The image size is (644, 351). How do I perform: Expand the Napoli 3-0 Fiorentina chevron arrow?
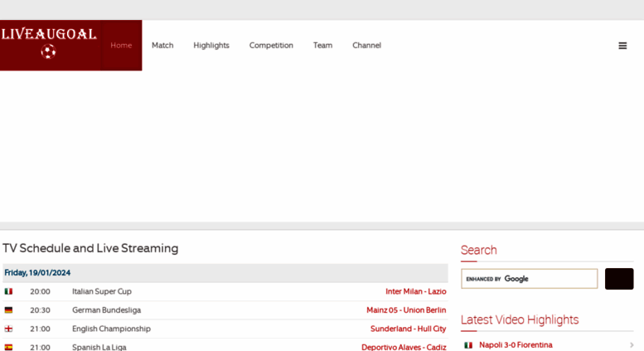(x=632, y=345)
